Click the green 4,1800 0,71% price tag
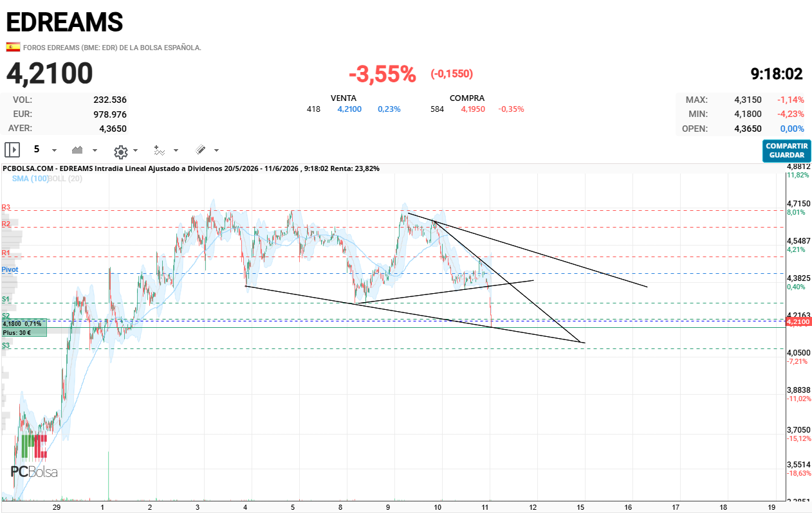 coord(24,328)
